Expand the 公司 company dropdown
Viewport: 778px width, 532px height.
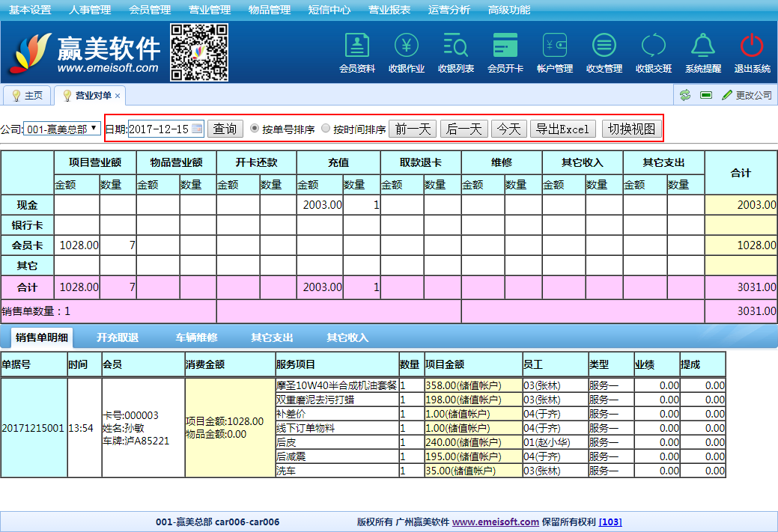[62, 129]
